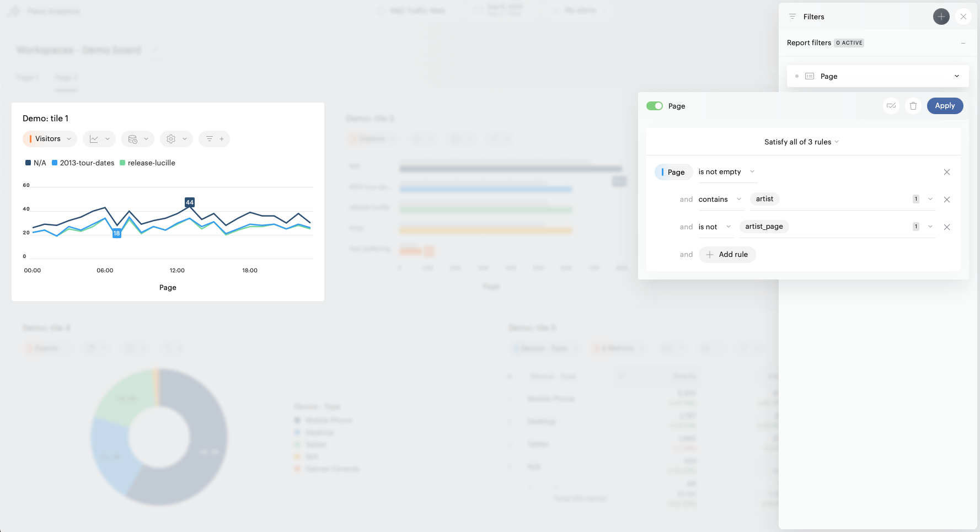Open the 'contains' operator dropdown
This screenshot has width=980, height=532.
[720, 200]
